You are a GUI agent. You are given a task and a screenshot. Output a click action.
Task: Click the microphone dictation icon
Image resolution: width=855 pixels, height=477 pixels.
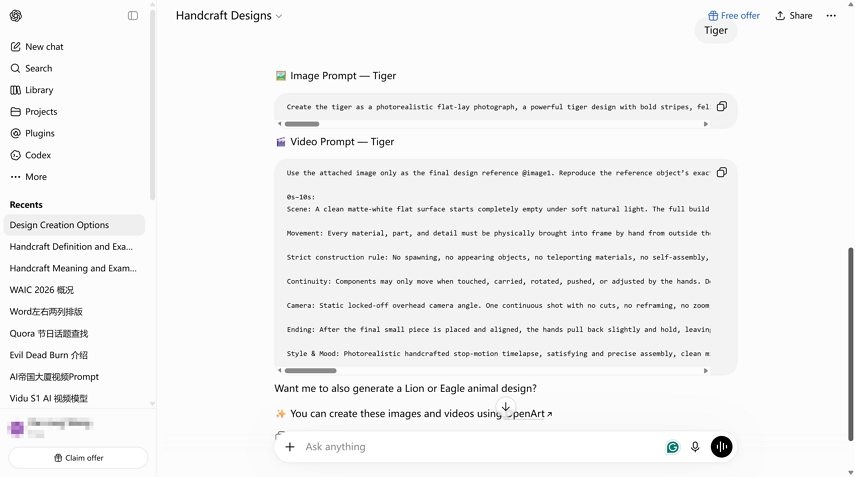[695, 447]
